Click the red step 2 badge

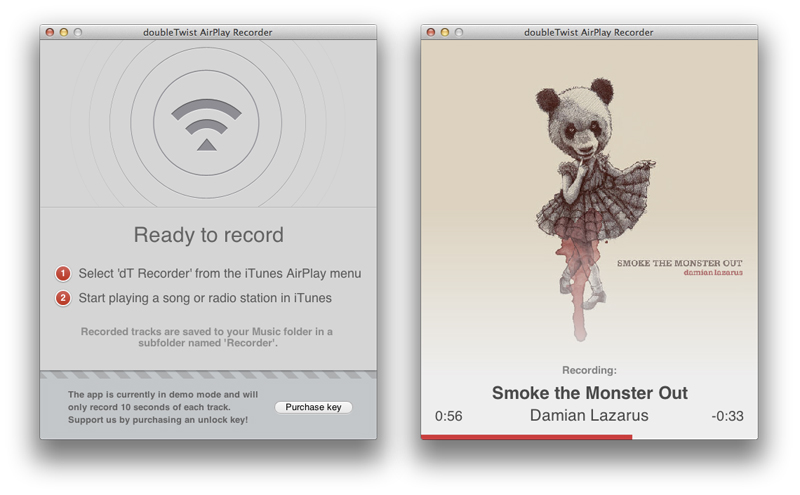point(63,298)
